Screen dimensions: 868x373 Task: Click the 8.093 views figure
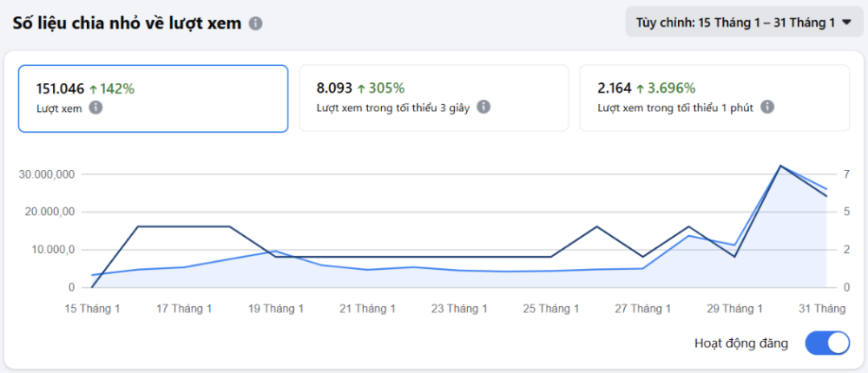[x=334, y=88]
